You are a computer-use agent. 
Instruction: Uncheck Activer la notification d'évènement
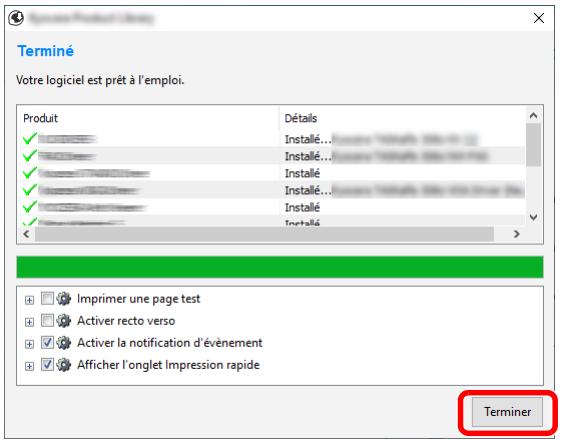click(47, 343)
